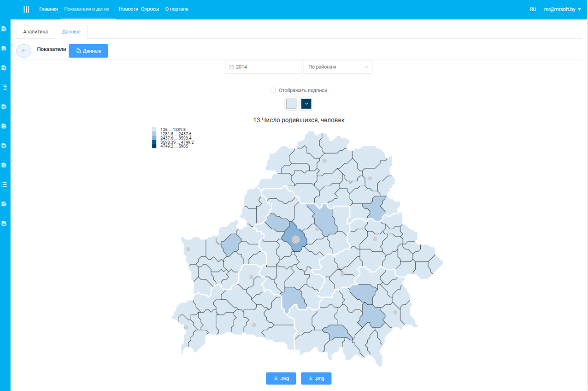Open Опросы in top navigation
Image resolution: width=588 pixels, height=391 pixels.
pos(150,9)
